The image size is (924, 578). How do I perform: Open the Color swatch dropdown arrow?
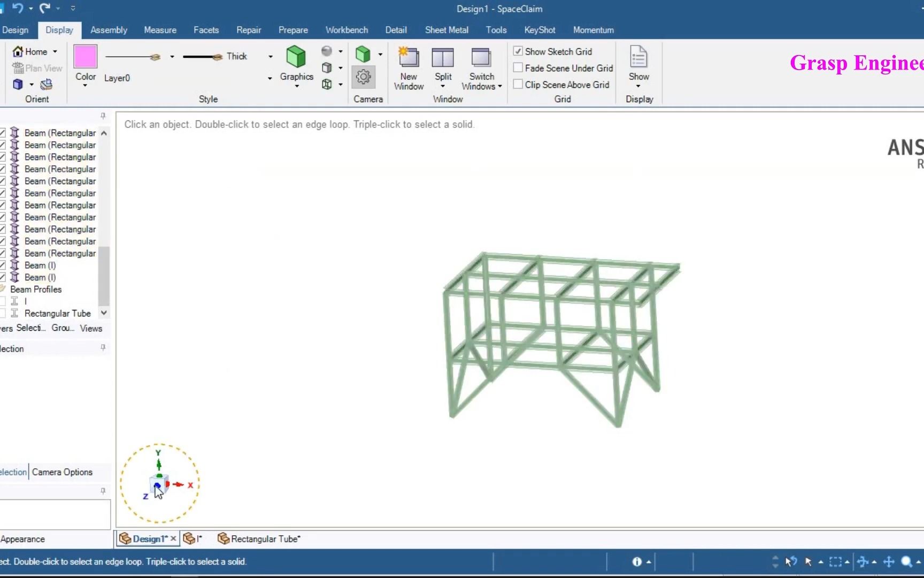pyautogui.click(x=84, y=86)
